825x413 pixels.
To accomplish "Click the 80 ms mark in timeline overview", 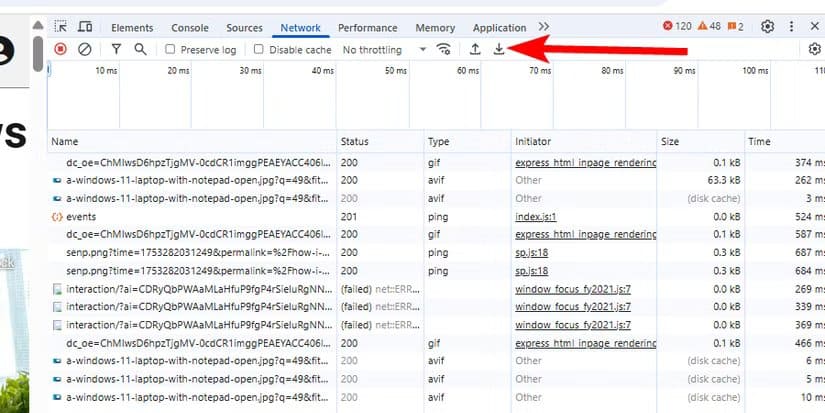I will coord(612,70).
